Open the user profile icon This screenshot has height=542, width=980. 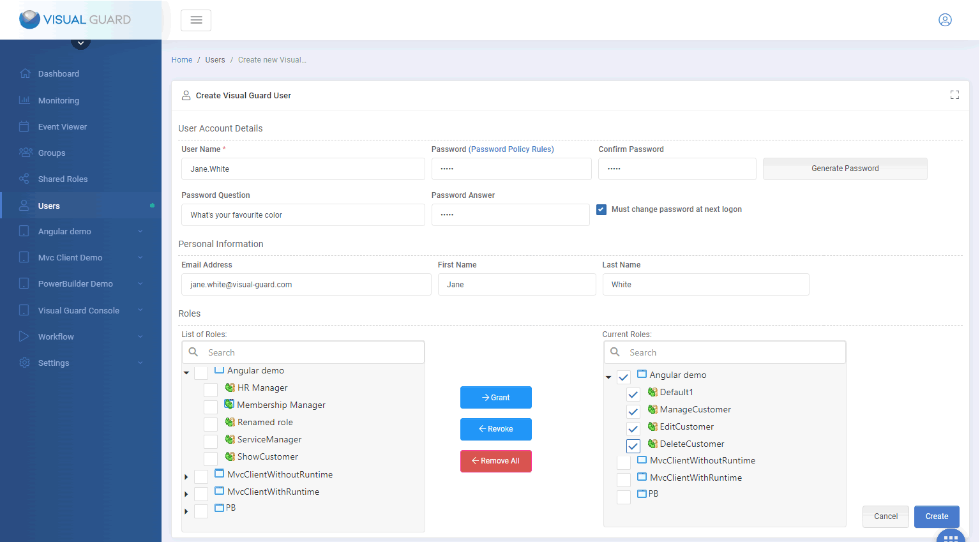(x=945, y=20)
